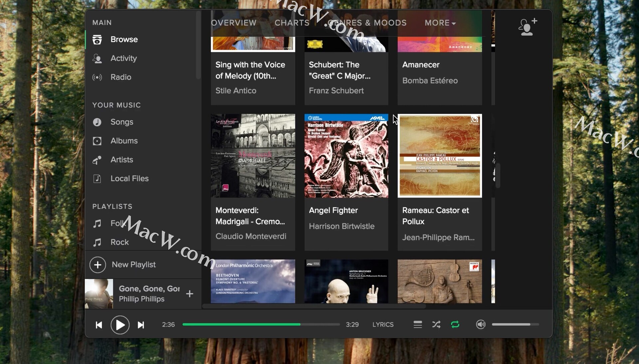Switch to the GENRES & MOODS tab

tap(367, 23)
